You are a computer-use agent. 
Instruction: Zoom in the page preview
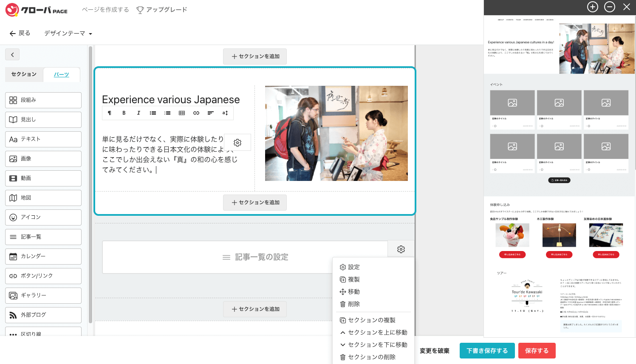pos(592,7)
